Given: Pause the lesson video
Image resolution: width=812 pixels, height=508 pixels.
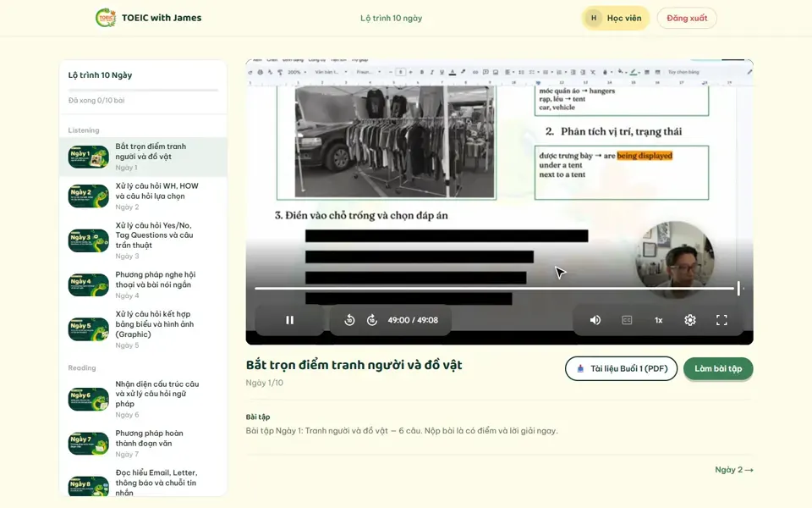Looking at the screenshot, I should pyautogui.click(x=289, y=320).
